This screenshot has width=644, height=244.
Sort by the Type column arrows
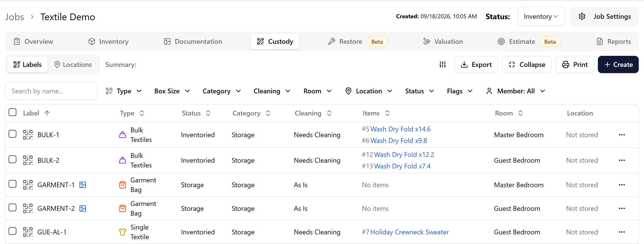142,113
